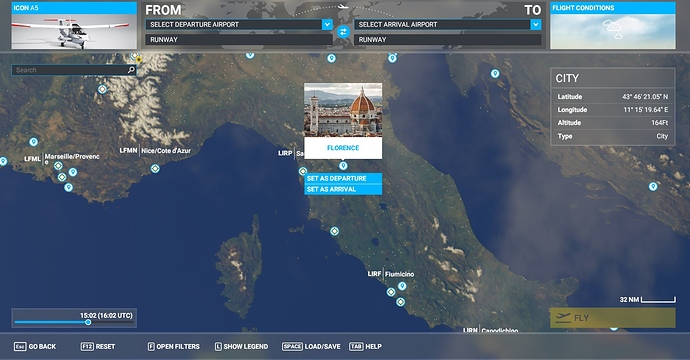The image size is (690, 360).
Task: Select the Florence city map pin
Action: coord(343,166)
